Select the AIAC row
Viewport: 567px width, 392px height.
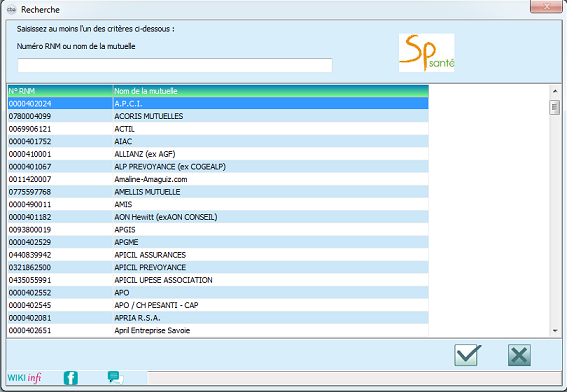[x=218, y=141]
